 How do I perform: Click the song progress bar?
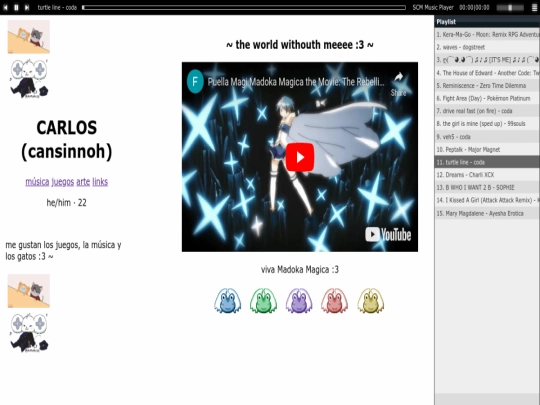244,8
